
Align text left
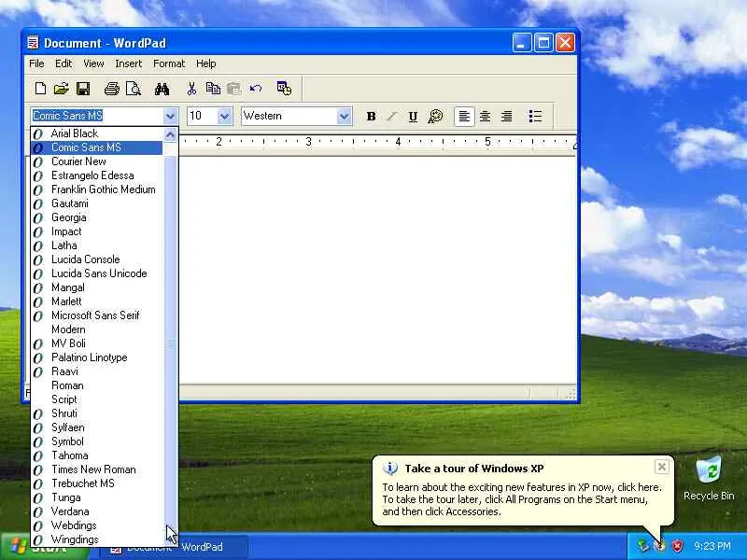464,116
